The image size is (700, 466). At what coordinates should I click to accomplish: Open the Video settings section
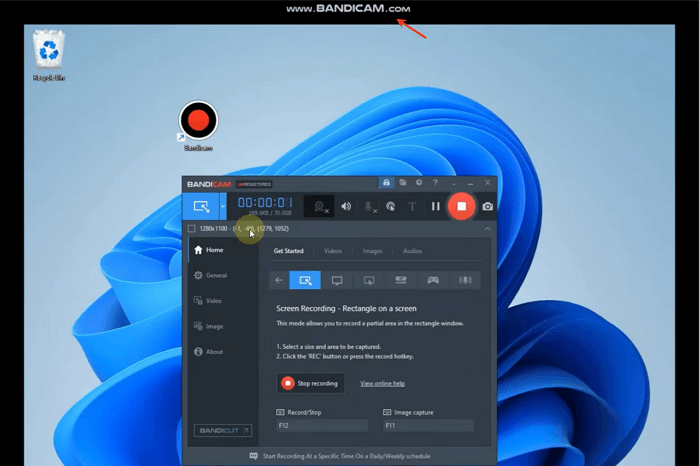pyautogui.click(x=223, y=301)
